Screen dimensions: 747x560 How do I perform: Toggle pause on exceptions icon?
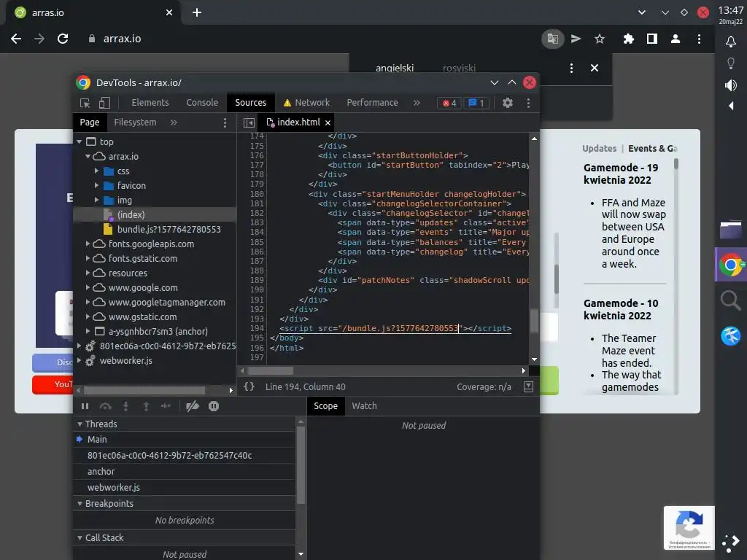coord(214,406)
